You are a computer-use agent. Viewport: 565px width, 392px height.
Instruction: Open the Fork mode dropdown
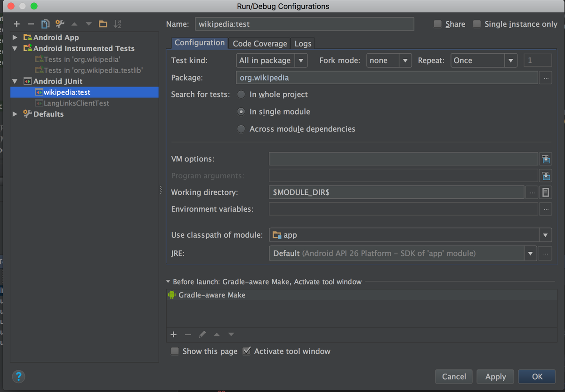tap(404, 60)
